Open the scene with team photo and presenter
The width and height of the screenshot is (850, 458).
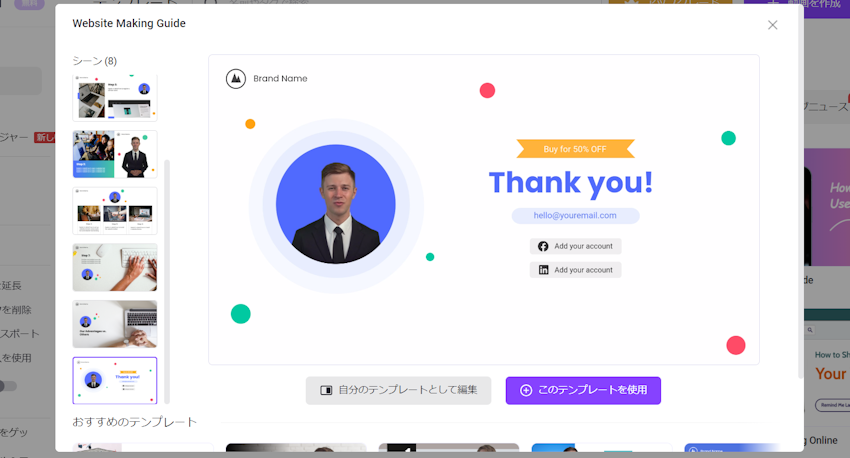[115, 154]
